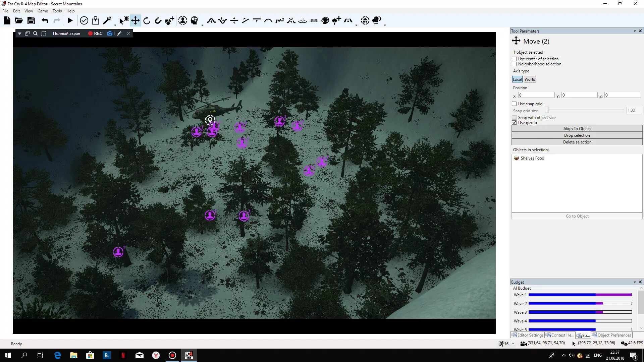The image size is (644, 362).
Task: Open the water level tool
Action: 303,21
